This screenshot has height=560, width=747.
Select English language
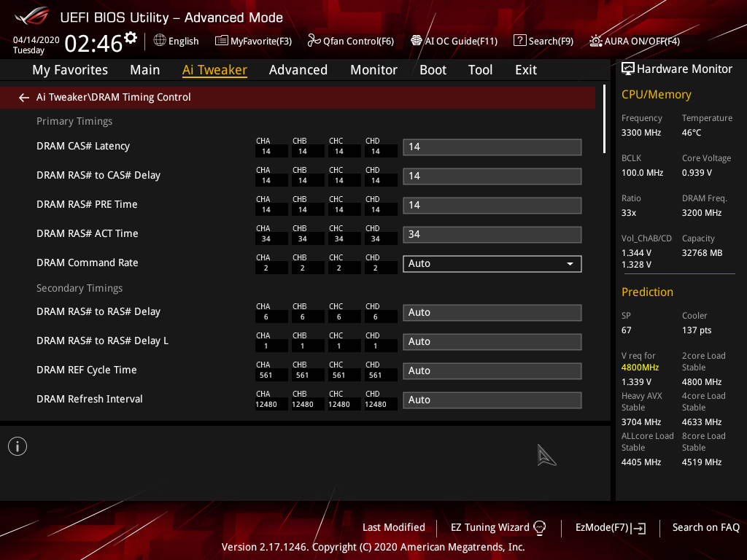[183, 41]
